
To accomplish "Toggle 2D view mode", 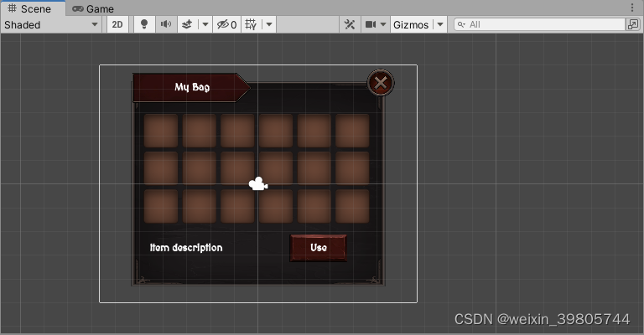I will [x=117, y=24].
